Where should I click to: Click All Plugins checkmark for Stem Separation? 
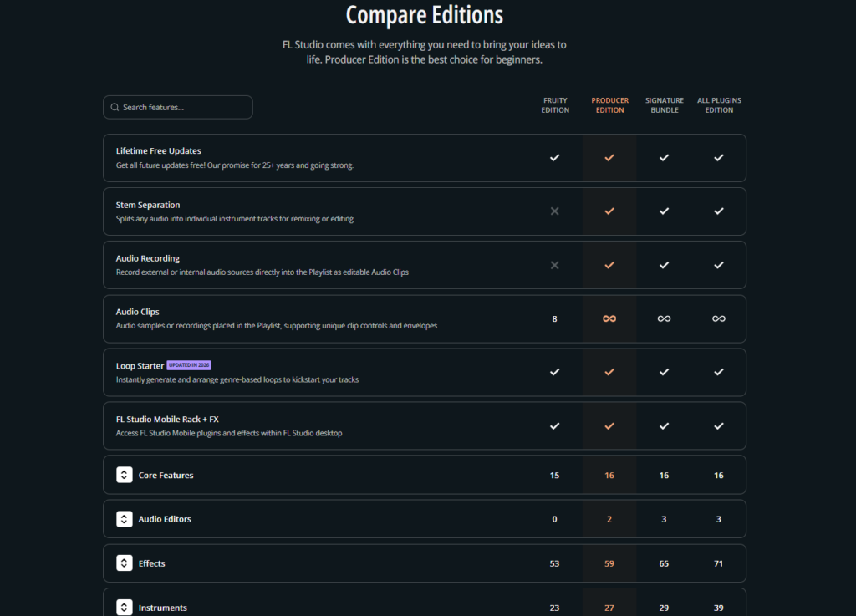(718, 211)
